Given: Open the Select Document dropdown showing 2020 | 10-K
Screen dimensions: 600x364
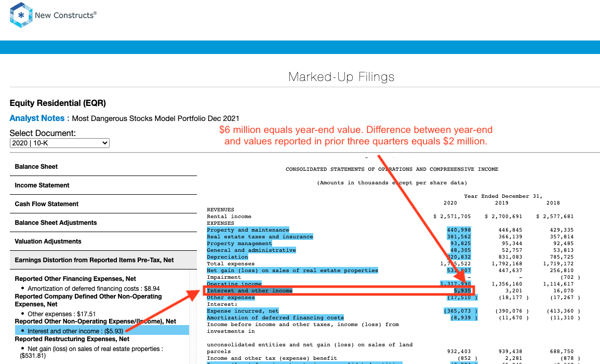Looking at the screenshot, I should coord(59,143).
